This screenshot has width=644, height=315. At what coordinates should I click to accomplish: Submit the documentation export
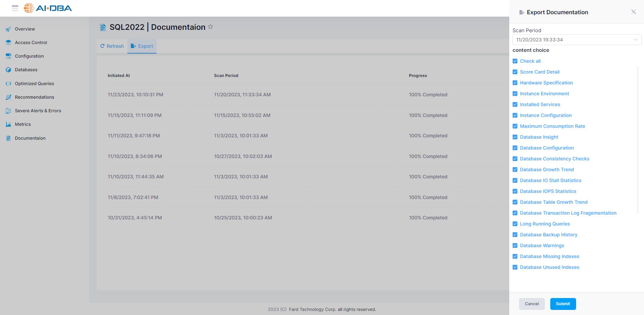pos(563,304)
